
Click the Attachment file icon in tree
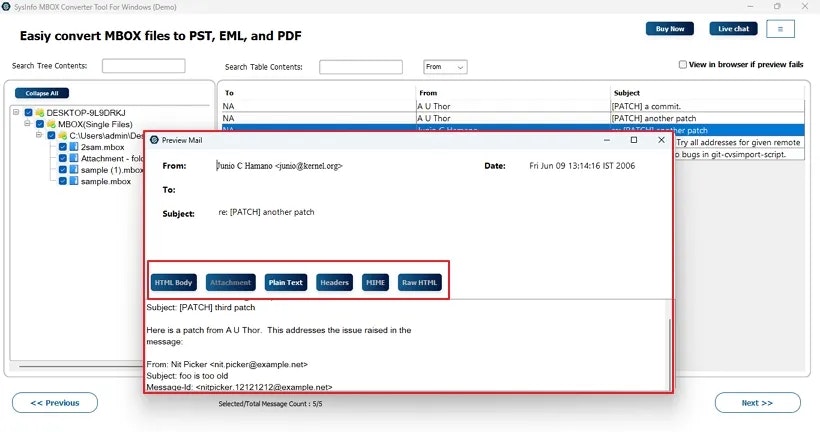click(74, 158)
